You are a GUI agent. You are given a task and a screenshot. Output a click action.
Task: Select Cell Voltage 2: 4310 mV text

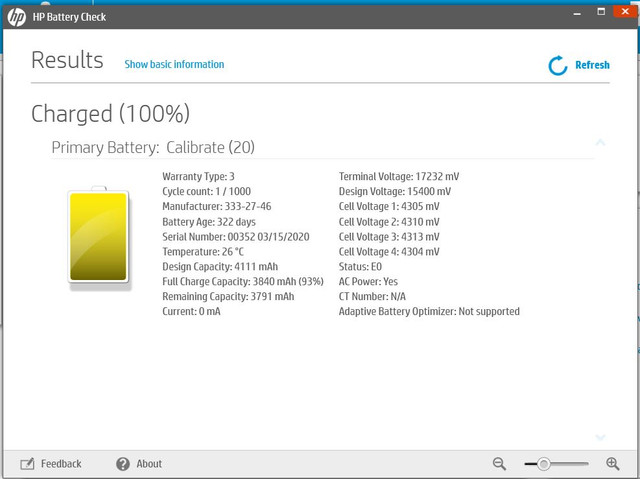click(x=389, y=222)
